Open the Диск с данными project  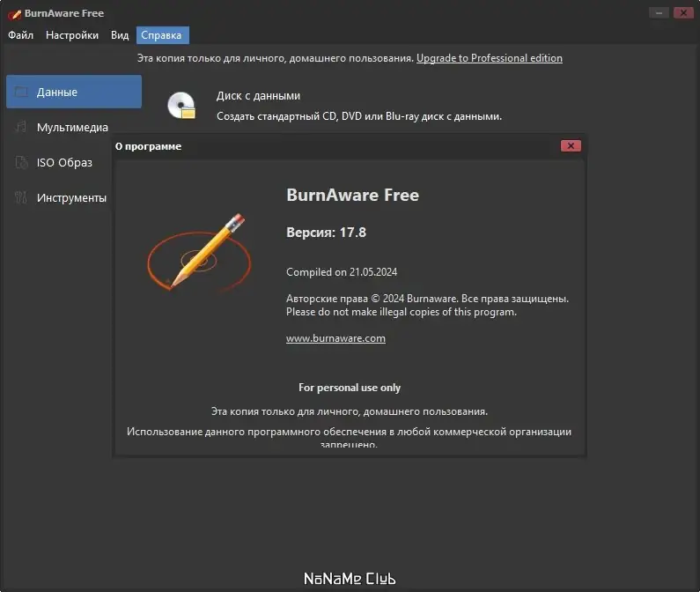pyautogui.click(x=258, y=96)
